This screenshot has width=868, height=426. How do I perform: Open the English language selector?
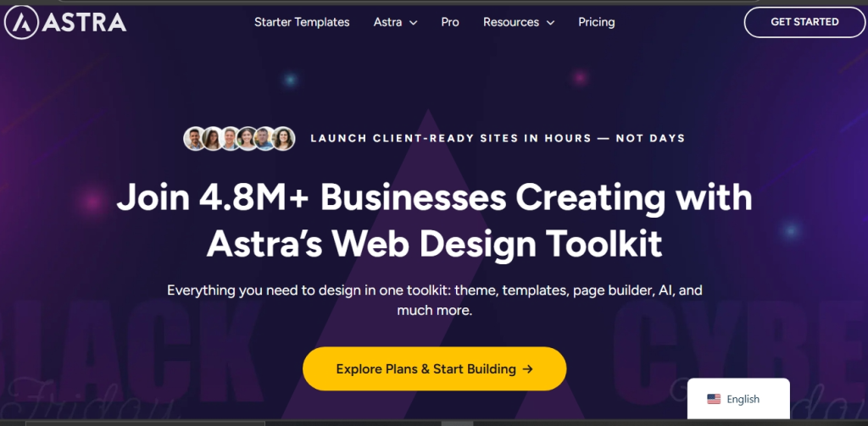[x=738, y=399]
